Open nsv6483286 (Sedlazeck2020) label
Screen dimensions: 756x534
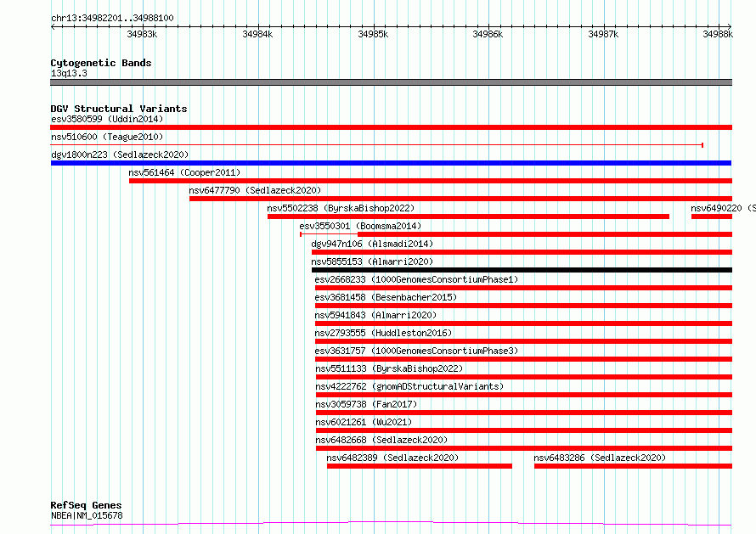point(600,458)
